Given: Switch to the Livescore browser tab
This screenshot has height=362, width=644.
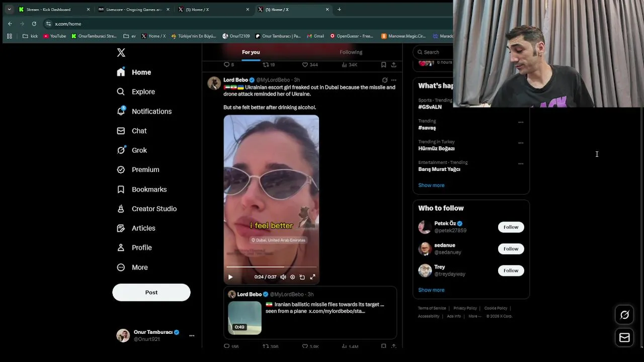Looking at the screenshot, I should click(x=134, y=10).
